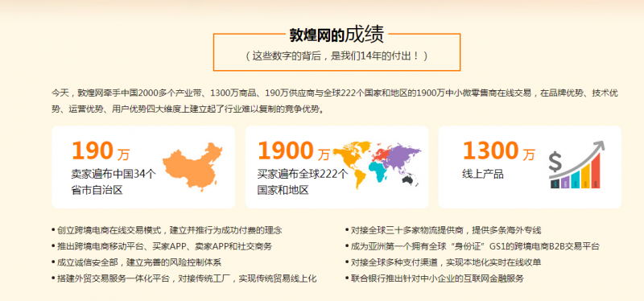Click the 敦煌网的成绩 heading

[336, 35]
